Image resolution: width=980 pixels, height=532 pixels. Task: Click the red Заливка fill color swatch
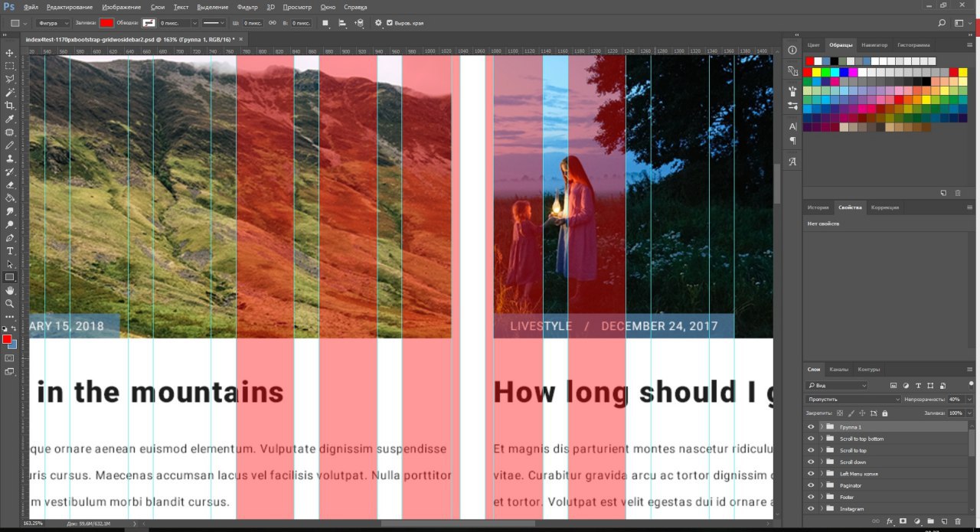[x=106, y=23]
